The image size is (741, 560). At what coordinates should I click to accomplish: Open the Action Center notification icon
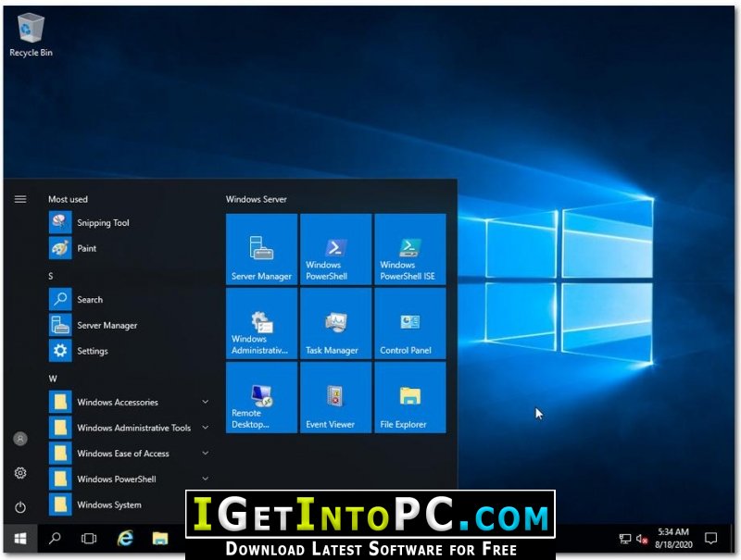[x=710, y=539]
